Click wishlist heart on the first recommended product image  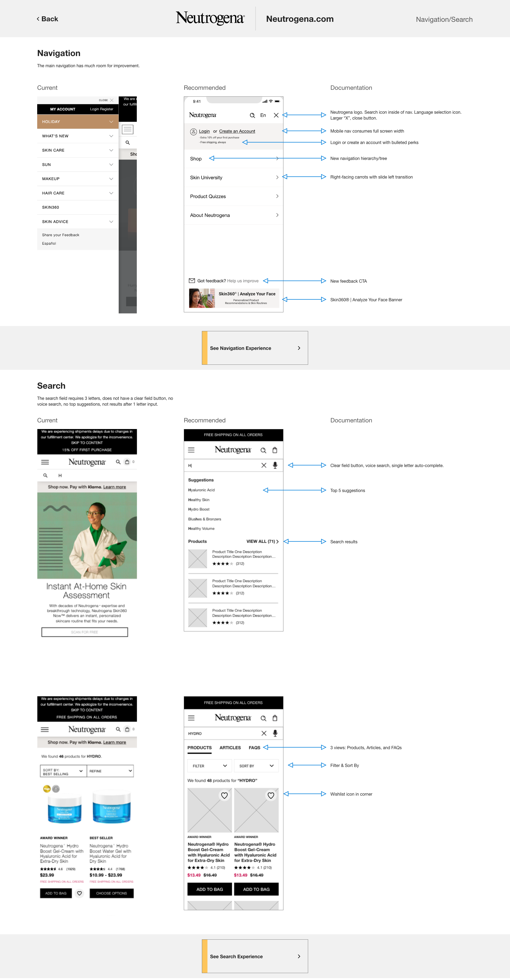pos(224,795)
